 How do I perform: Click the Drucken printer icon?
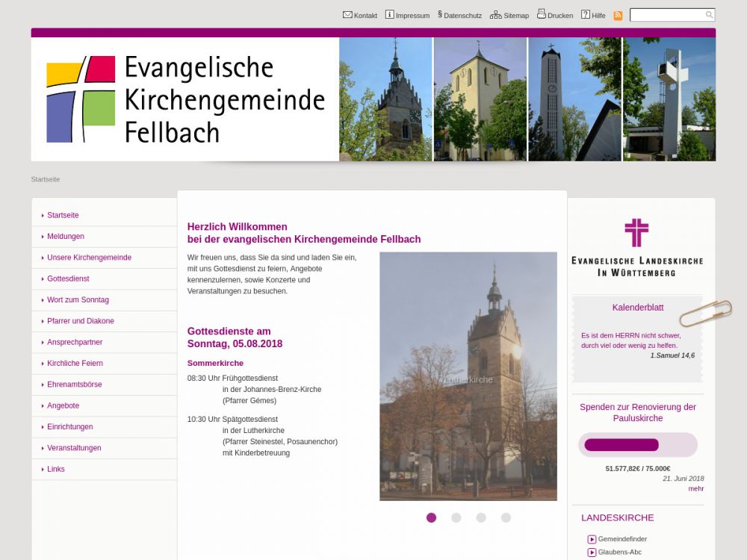click(x=542, y=14)
